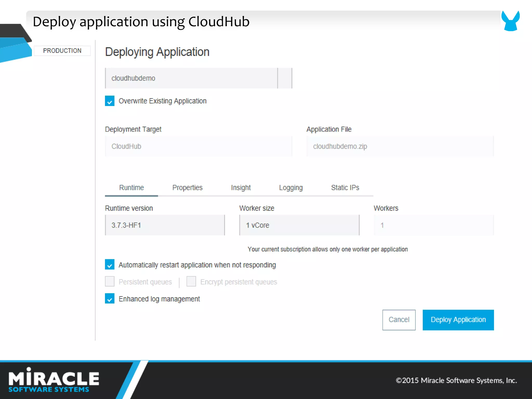Image resolution: width=532 pixels, height=399 pixels.
Task: Switch to the Logging tab
Action: 291,188
